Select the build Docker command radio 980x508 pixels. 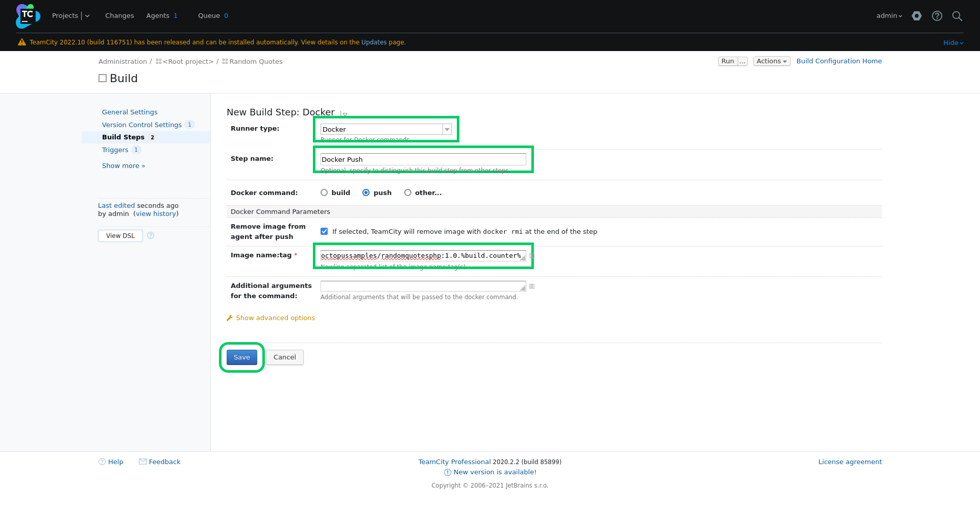324,192
